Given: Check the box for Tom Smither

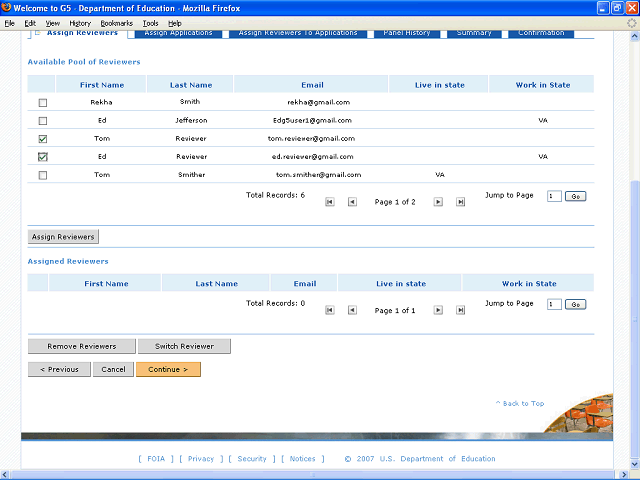Looking at the screenshot, I should [42, 175].
